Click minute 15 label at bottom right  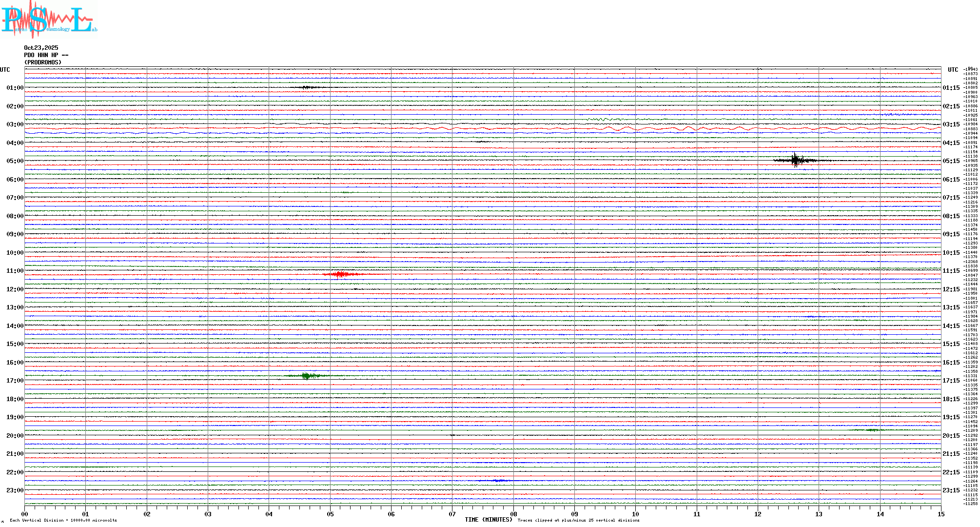(x=941, y=514)
